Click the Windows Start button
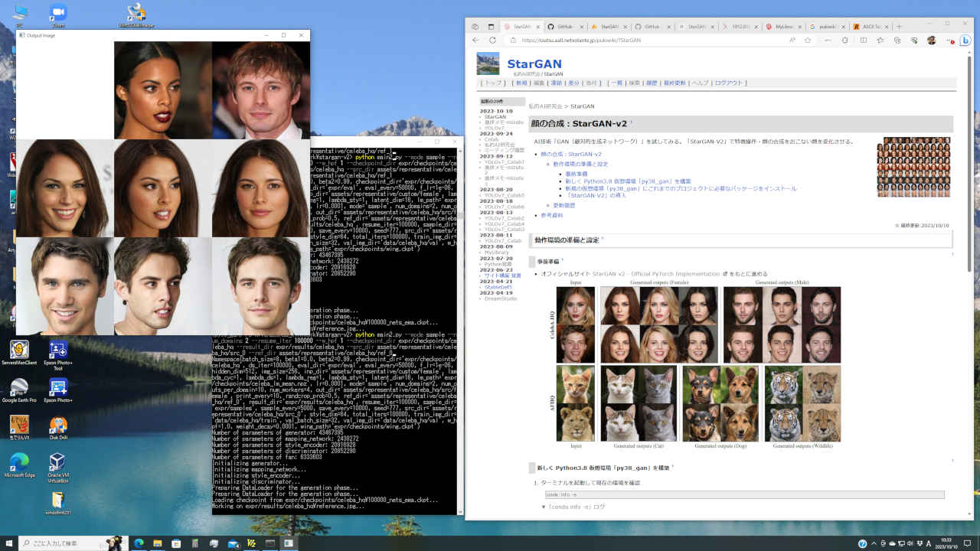The height and width of the screenshot is (551, 980). [9, 543]
